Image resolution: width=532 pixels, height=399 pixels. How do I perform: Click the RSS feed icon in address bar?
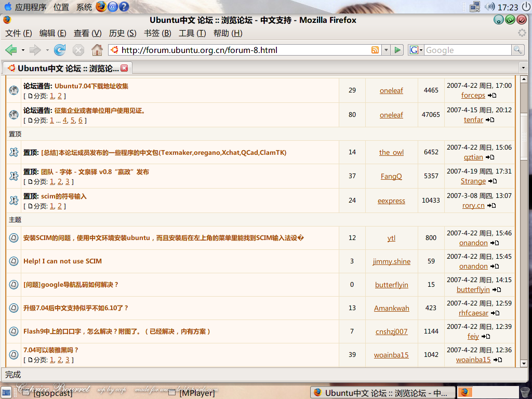coord(375,50)
